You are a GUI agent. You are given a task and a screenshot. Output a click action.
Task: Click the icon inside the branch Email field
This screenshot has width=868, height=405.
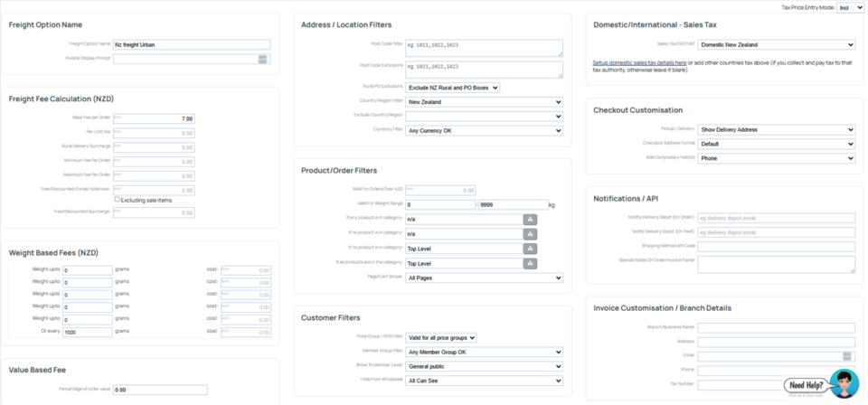(x=847, y=356)
